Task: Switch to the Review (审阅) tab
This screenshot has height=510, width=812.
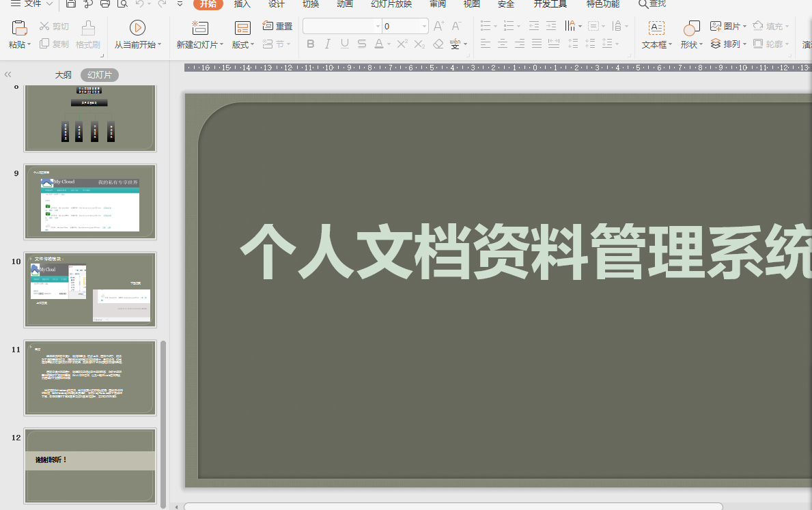Action: (438, 3)
